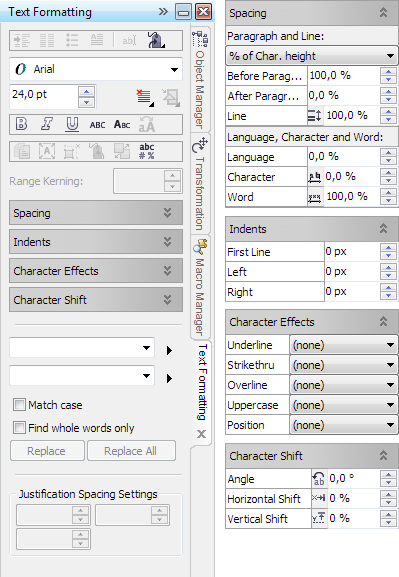Click the First Line indent field
Screen dimensions: 399x577
352,252
